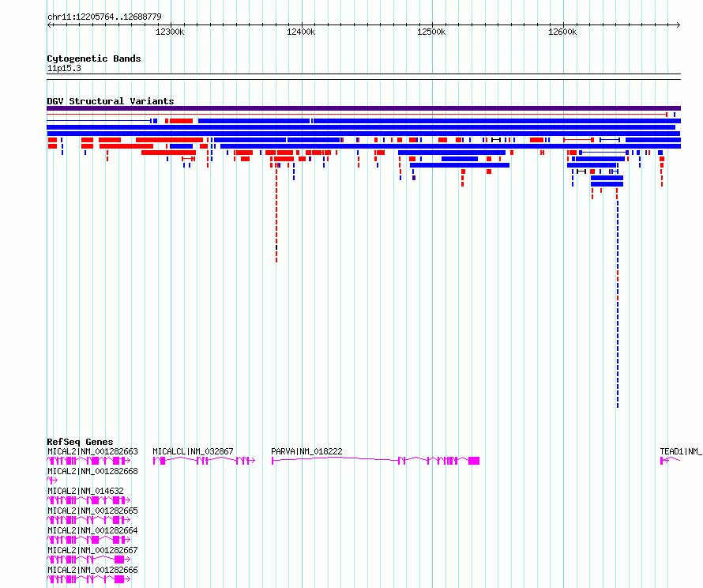Open the MICALCL|NM_032867 gene label
This screenshot has width=703, height=588.
[193, 451]
